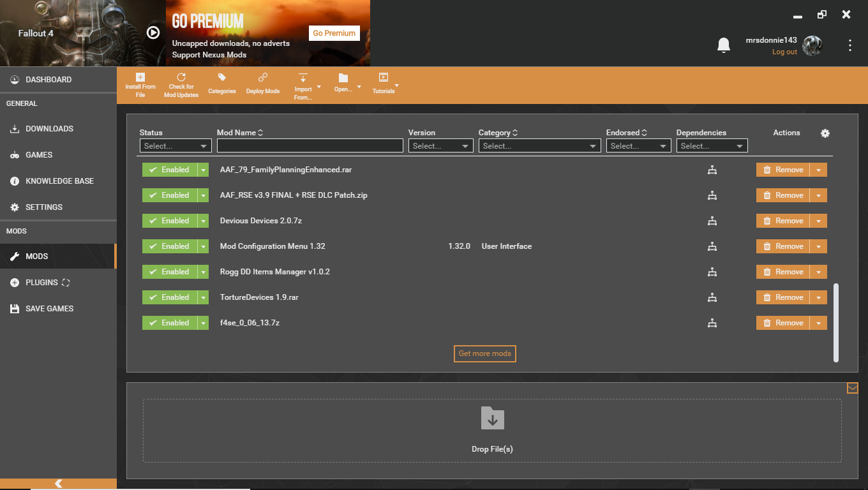Focus the Mod Name filter field
This screenshot has width=868, height=490.
pyautogui.click(x=310, y=146)
